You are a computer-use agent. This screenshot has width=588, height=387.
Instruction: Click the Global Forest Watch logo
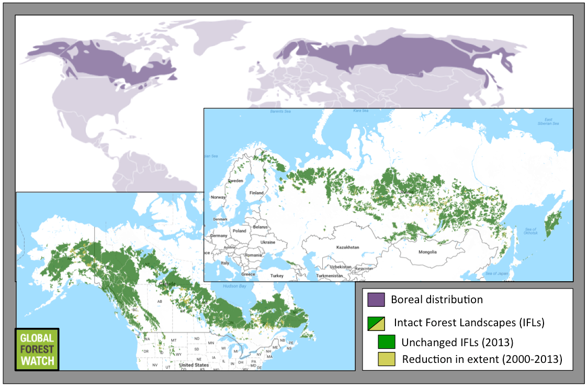(x=37, y=349)
